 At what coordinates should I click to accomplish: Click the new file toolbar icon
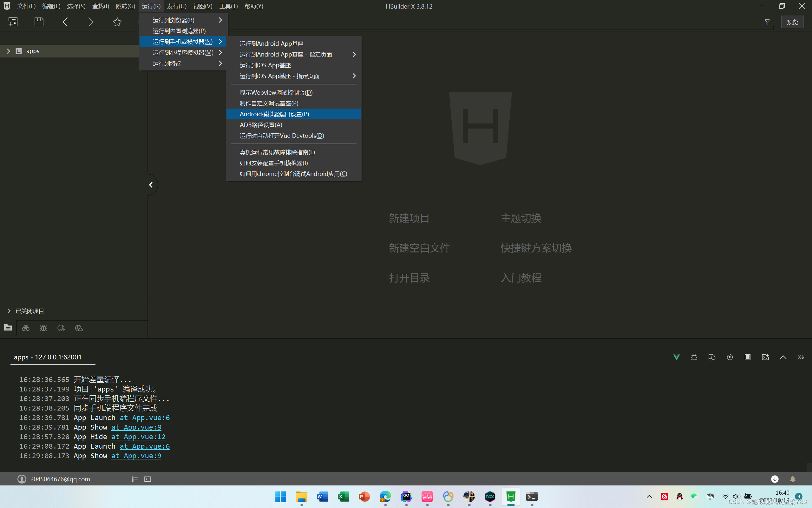[x=13, y=22]
